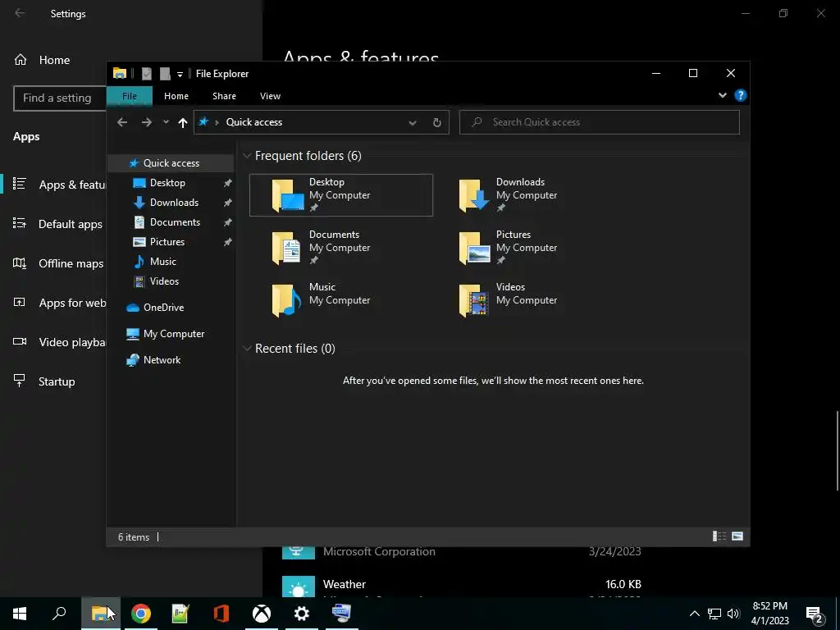Select Music in the navigation pane
The image size is (840, 630).
click(x=163, y=262)
